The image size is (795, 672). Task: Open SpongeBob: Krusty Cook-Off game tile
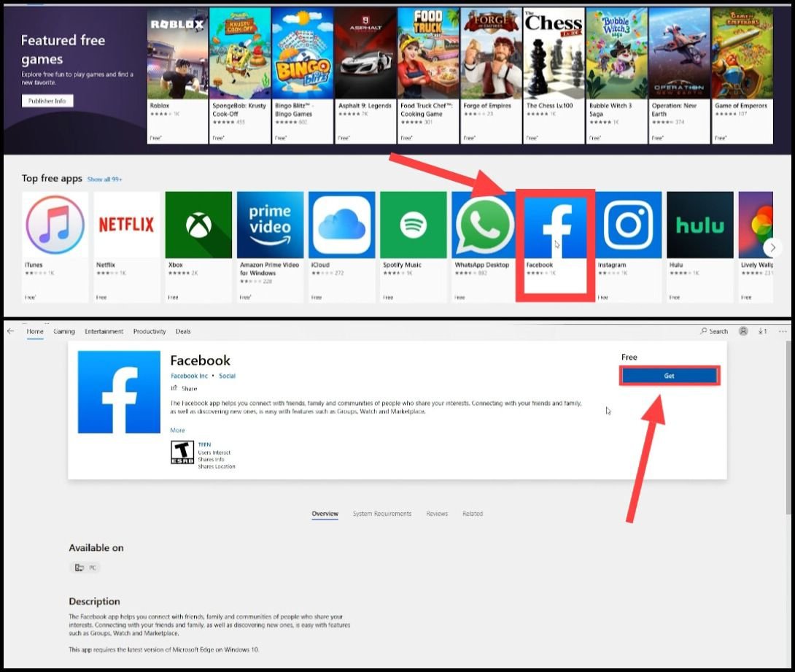pyautogui.click(x=240, y=76)
